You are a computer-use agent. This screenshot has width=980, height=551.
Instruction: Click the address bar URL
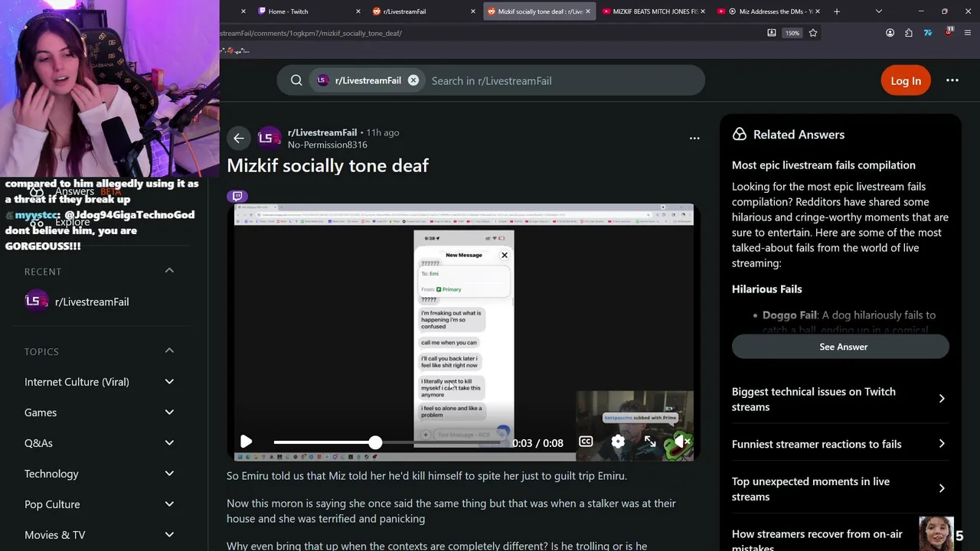[x=310, y=33]
